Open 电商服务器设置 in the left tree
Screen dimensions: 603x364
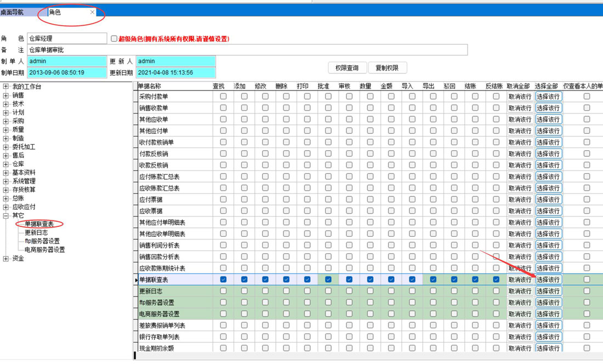pos(44,249)
